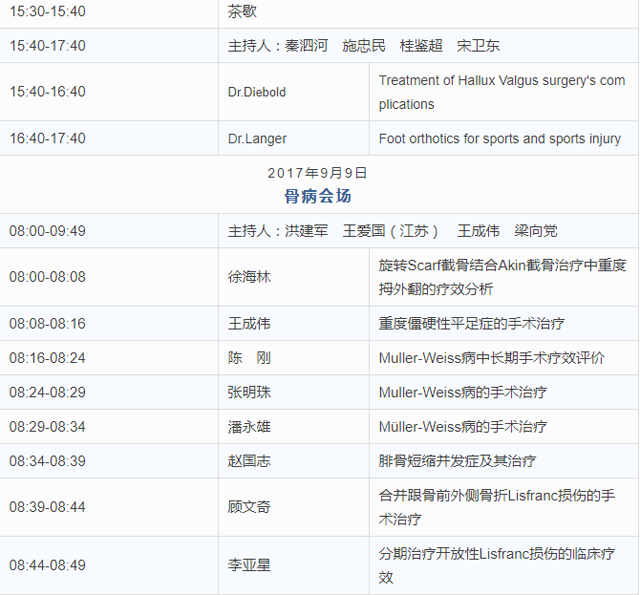
Task: Click the 08:29-08:34 time slot
Action: point(47,427)
